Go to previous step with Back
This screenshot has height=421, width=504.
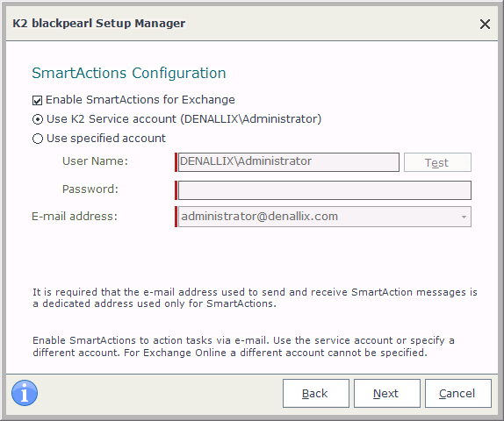[x=315, y=394]
